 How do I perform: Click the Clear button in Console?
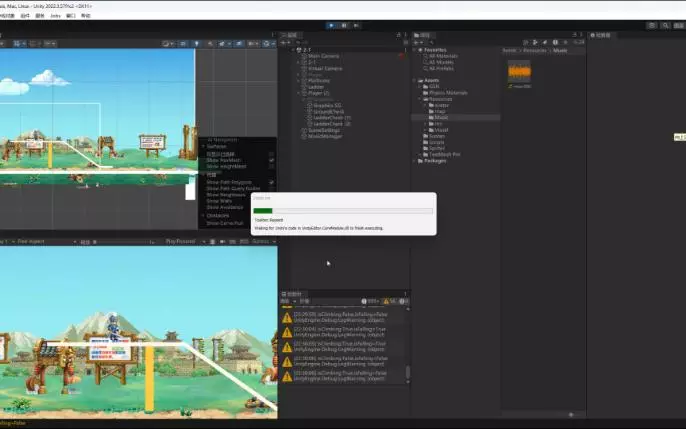click(x=285, y=301)
